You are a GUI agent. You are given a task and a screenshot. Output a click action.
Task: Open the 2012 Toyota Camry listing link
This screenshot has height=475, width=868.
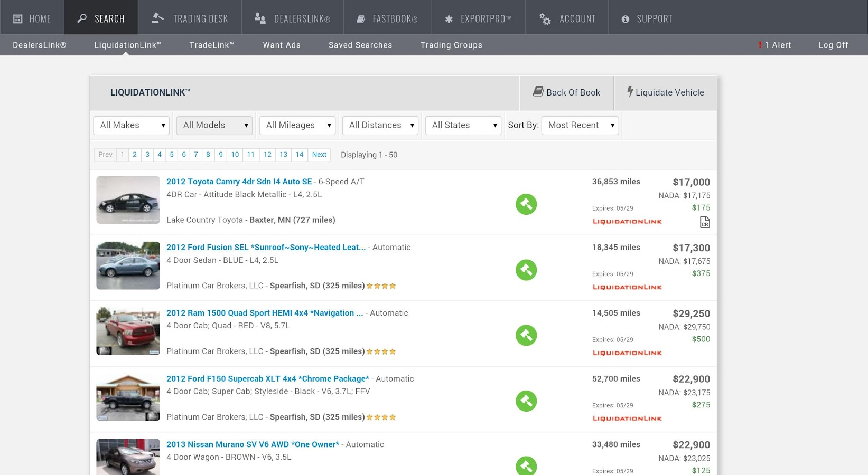point(239,182)
